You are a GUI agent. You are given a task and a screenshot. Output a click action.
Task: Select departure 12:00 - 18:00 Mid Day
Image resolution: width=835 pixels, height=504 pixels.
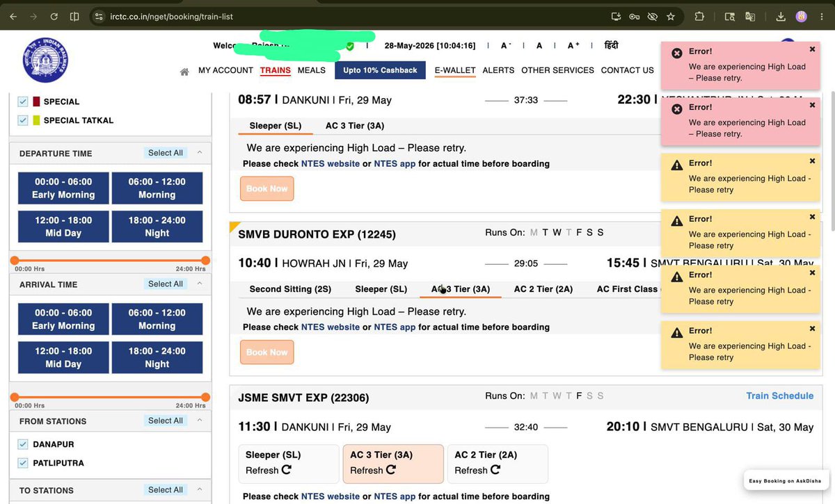coord(63,227)
